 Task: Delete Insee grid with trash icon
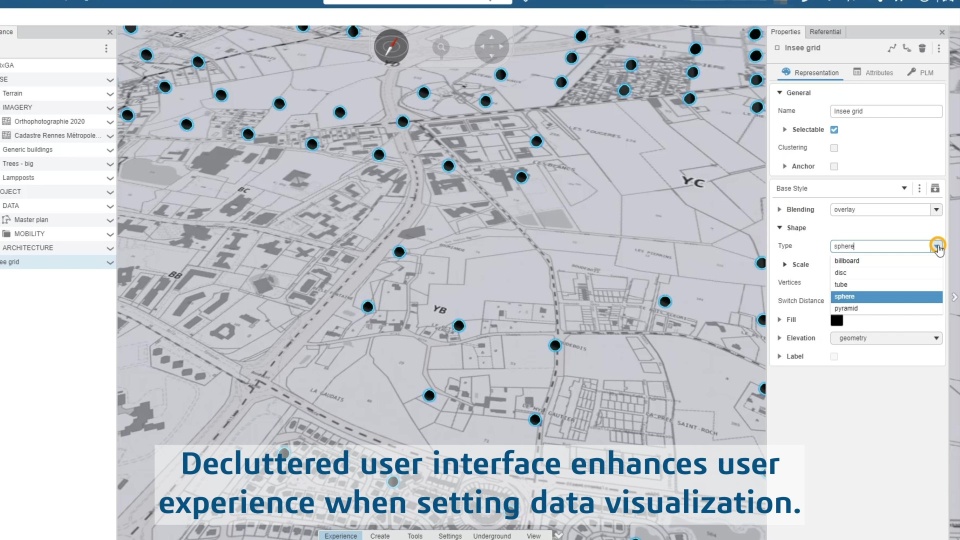click(x=922, y=48)
